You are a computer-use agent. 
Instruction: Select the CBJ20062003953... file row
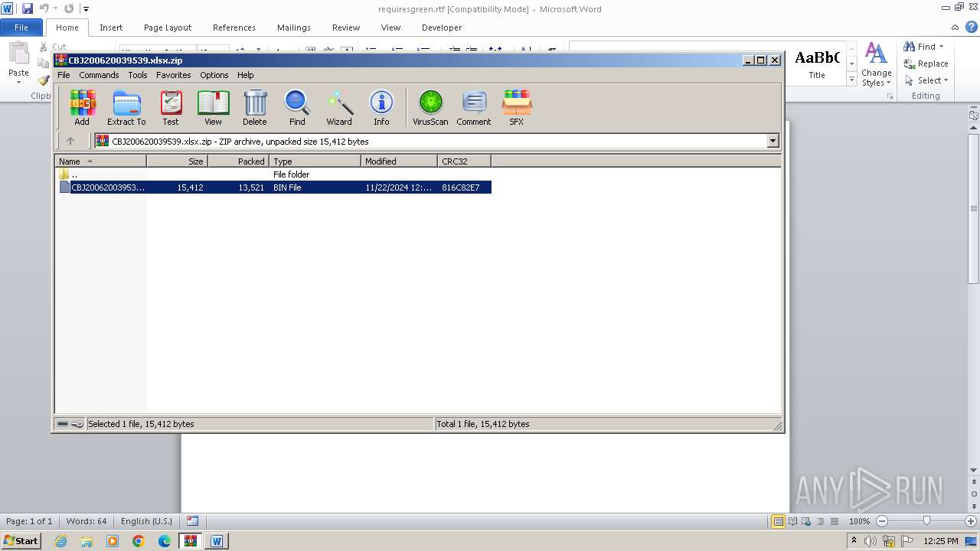click(x=273, y=187)
